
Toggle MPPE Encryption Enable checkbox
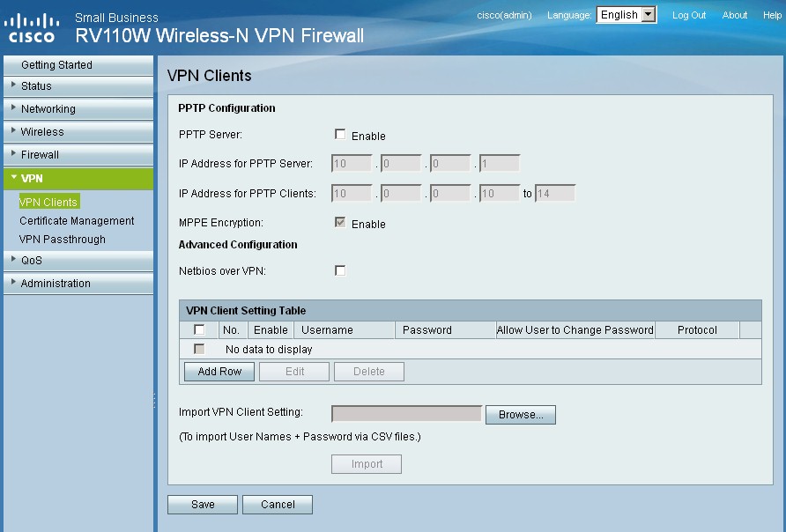coord(340,223)
